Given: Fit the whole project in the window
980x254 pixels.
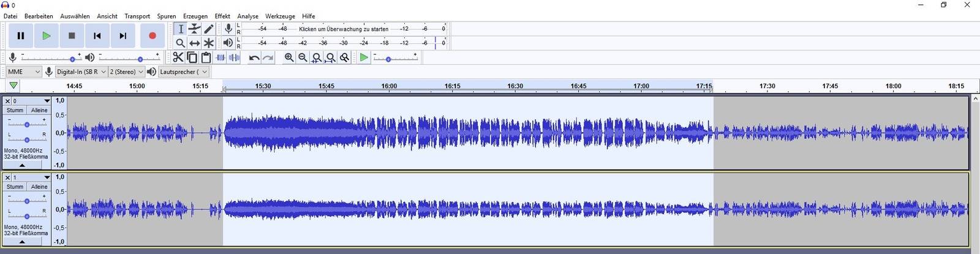Looking at the screenshot, I should [331, 58].
